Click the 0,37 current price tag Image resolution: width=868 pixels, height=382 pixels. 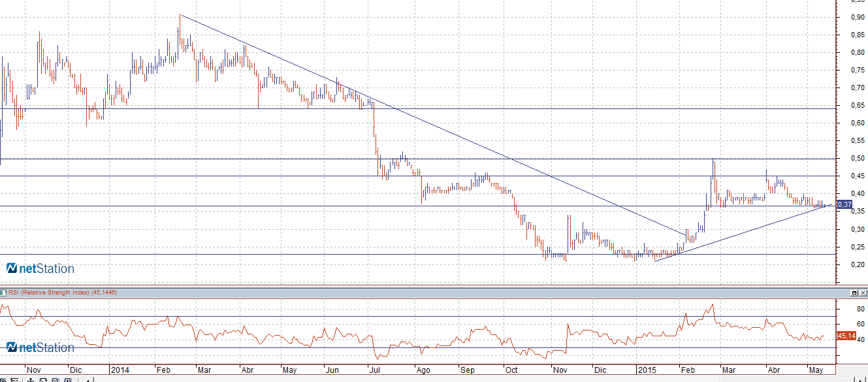pyautogui.click(x=844, y=204)
